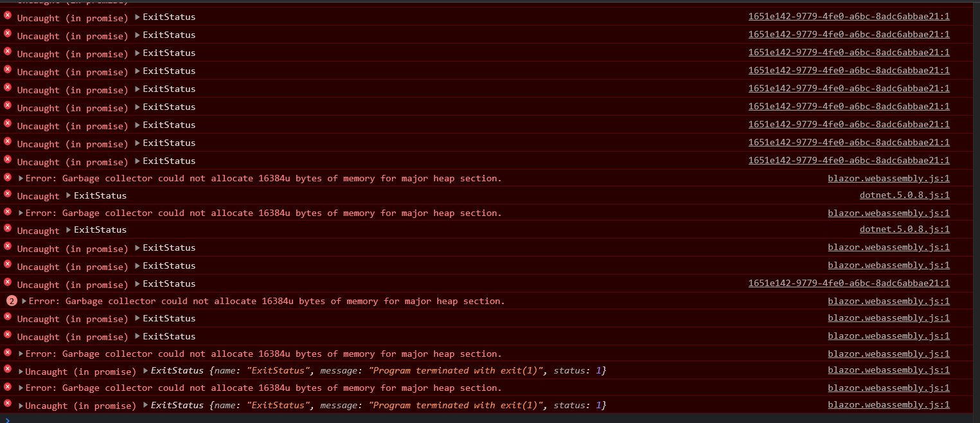
Task: Click the error icon next to the lowest Garbage collector error
Action: tap(7, 388)
